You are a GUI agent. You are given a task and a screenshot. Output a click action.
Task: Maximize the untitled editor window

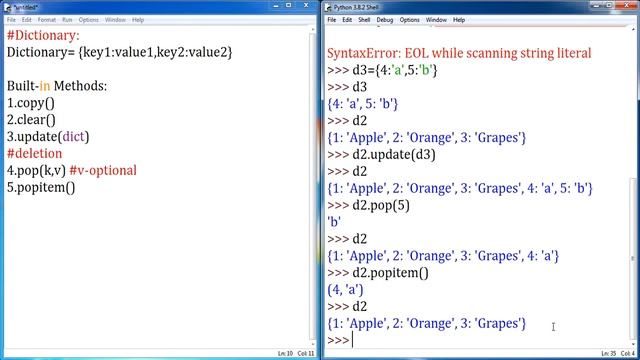point(289,5)
